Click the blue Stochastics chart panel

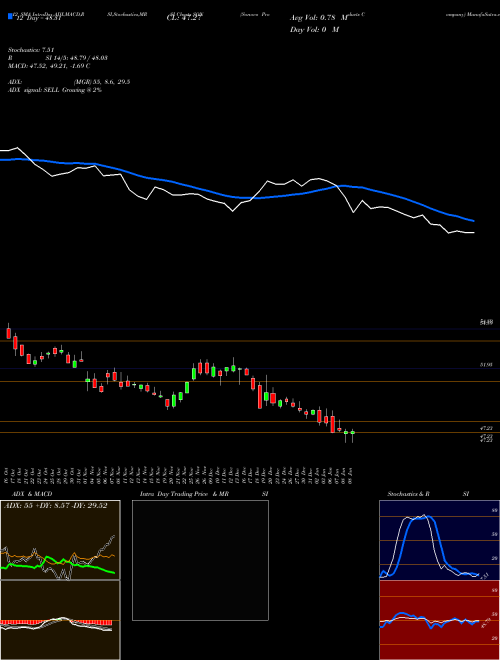click(x=439, y=540)
